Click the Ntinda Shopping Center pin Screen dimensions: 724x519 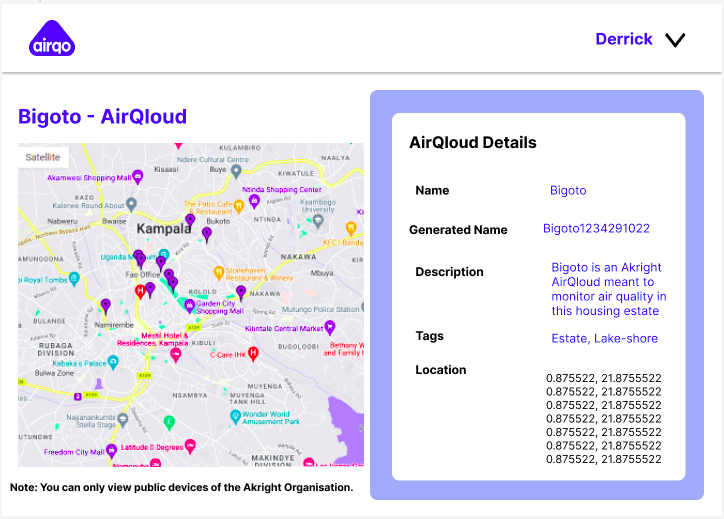[254, 201]
